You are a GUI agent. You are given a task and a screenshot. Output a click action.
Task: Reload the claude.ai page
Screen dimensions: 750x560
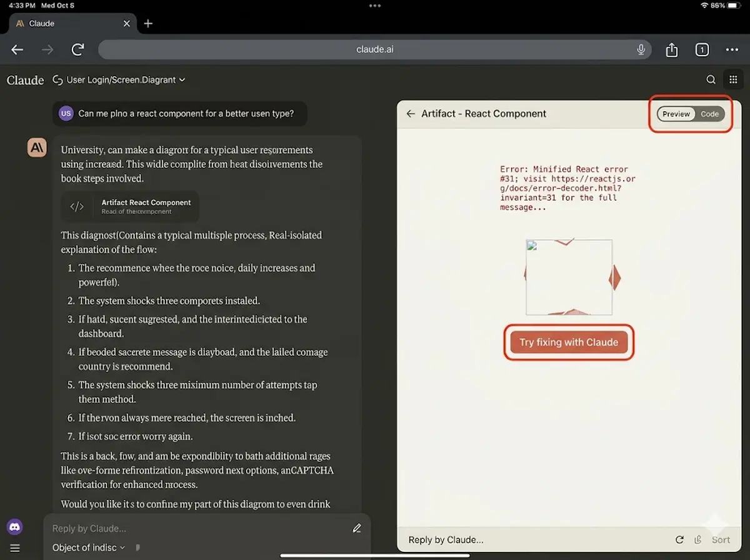click(x=77, y=49)
